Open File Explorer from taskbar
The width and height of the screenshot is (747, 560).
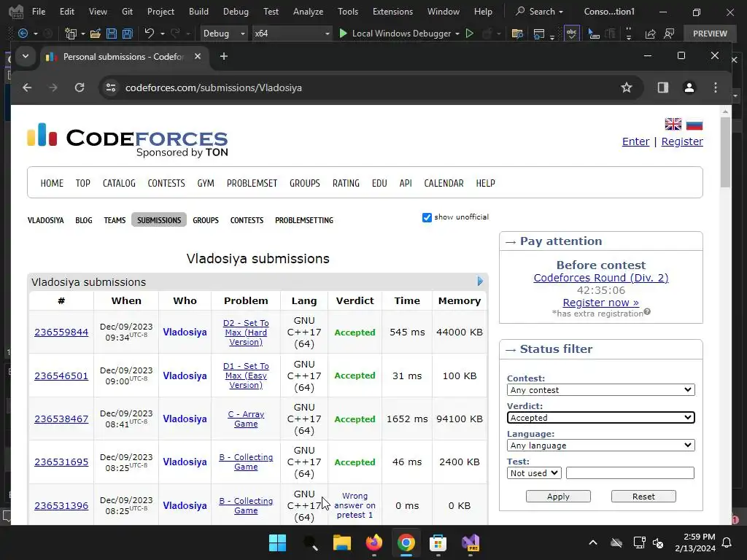coord(341,542)
